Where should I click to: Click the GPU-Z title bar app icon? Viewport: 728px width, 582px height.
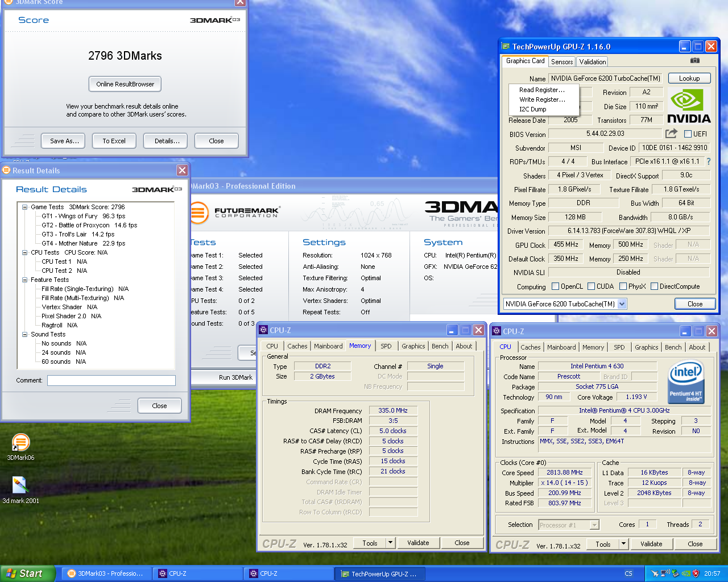click(x=505, y=47)
